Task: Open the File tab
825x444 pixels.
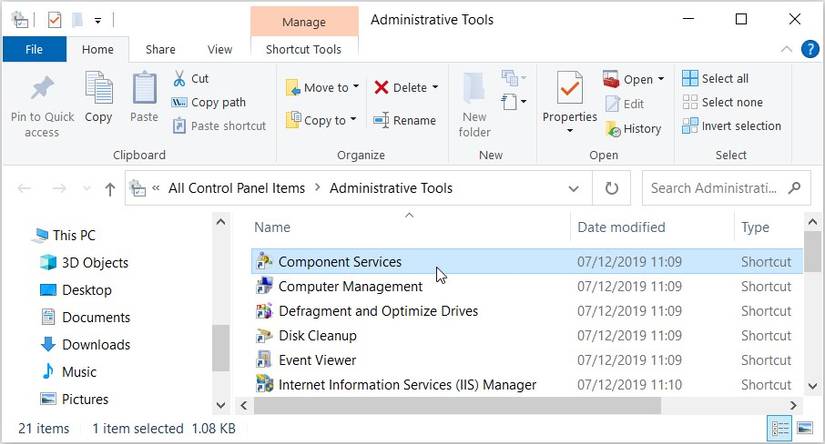Action: click(x=34, y=49)
